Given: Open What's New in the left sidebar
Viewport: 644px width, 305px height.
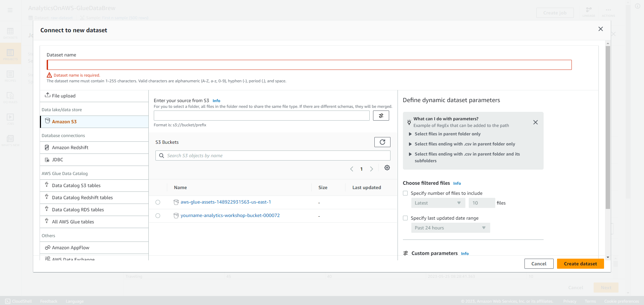Looking at the screenshot, I should click(10, 141).
